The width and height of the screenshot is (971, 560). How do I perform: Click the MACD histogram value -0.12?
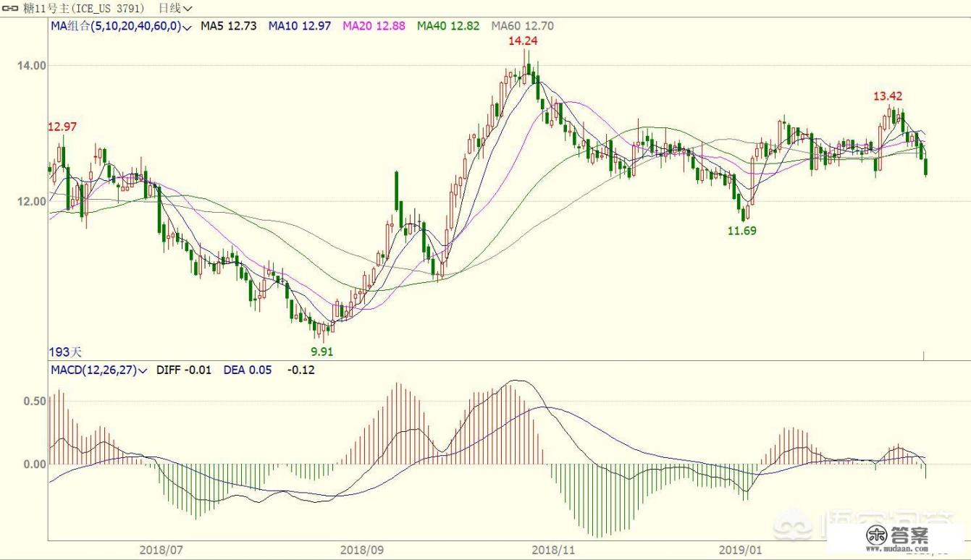[301, 370]
